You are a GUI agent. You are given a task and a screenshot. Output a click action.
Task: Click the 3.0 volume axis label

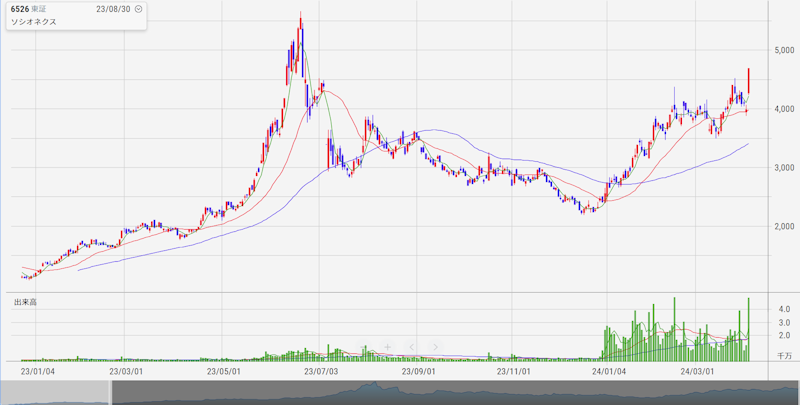[x=785, y=322]
